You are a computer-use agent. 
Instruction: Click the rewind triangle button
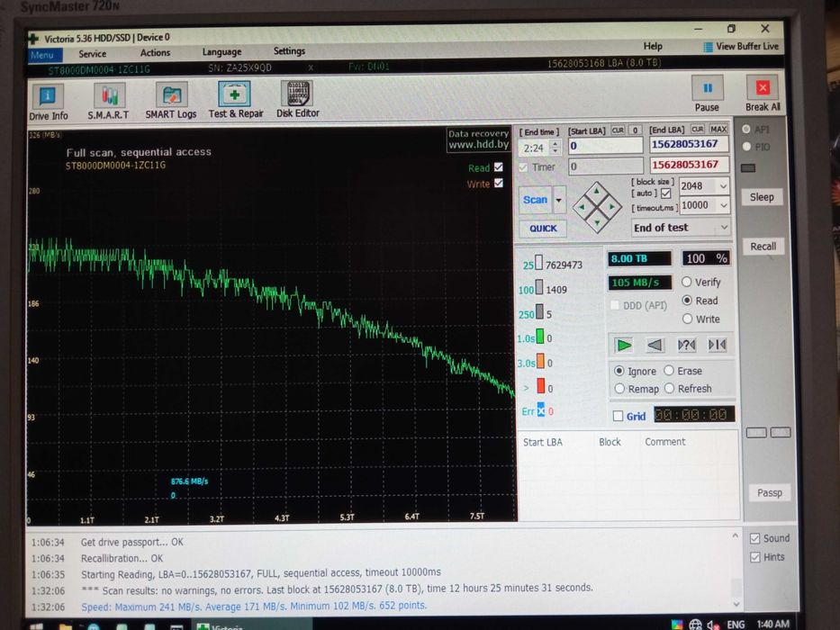click(x=655, y=345)
